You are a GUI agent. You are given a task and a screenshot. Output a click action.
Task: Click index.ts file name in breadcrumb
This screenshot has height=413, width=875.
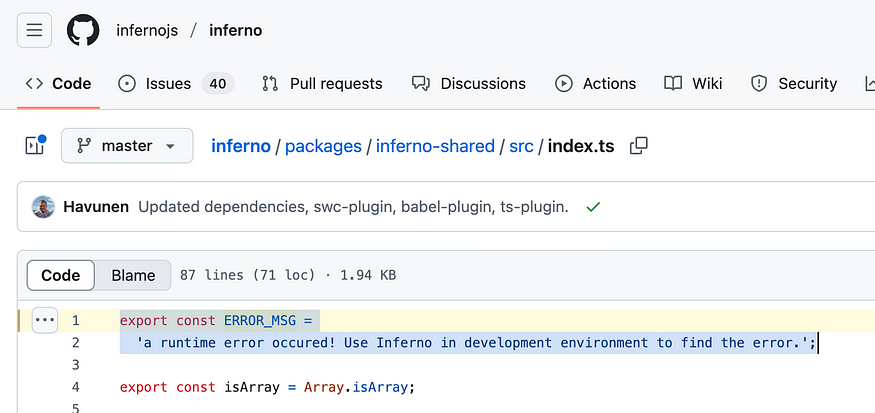581,146
